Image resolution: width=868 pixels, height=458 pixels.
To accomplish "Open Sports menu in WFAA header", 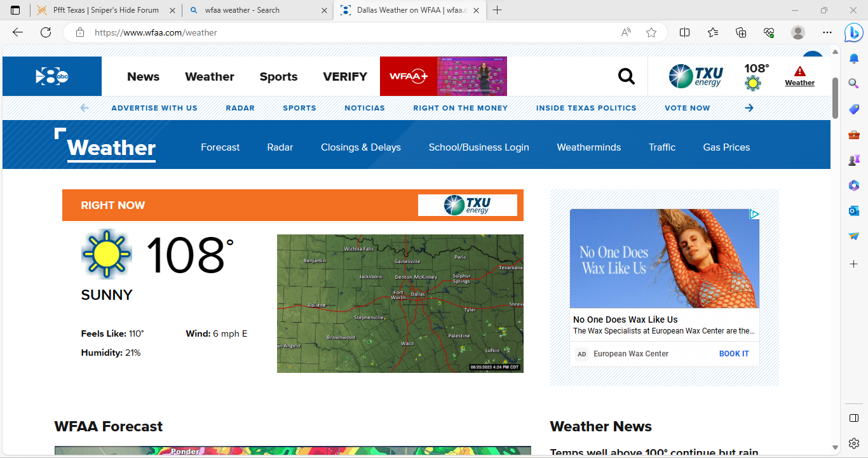I will click(x=278, y=77).
